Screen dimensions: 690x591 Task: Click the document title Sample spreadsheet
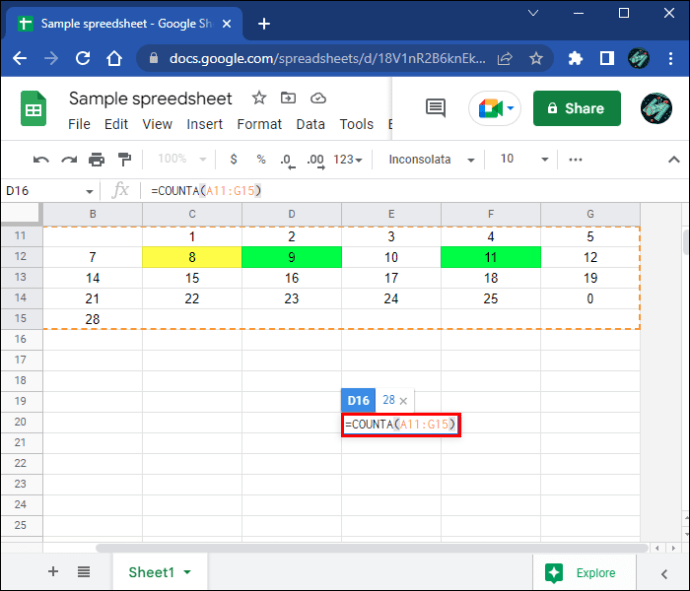tap(150, 99)
